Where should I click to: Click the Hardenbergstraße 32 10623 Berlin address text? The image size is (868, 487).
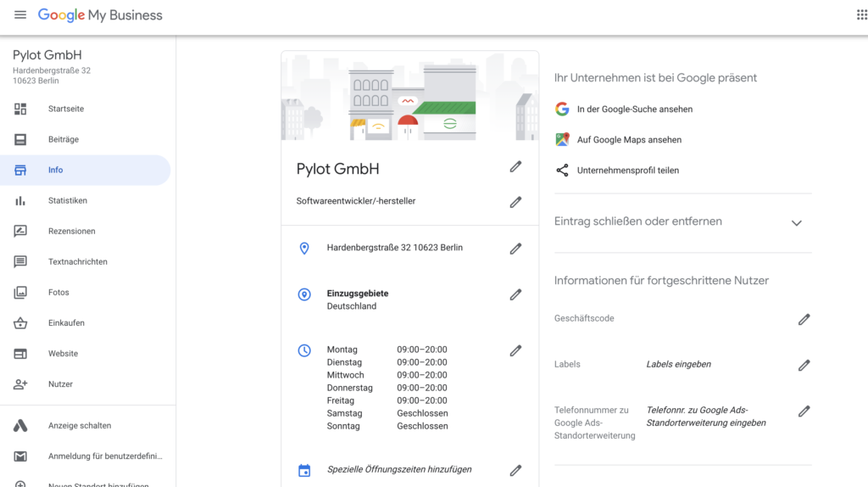(x=395, y=248)
